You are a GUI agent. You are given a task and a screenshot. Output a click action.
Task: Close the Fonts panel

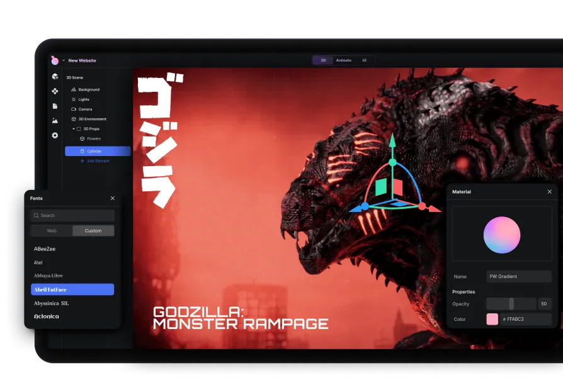pyautogui.click(x=113, y=198)
